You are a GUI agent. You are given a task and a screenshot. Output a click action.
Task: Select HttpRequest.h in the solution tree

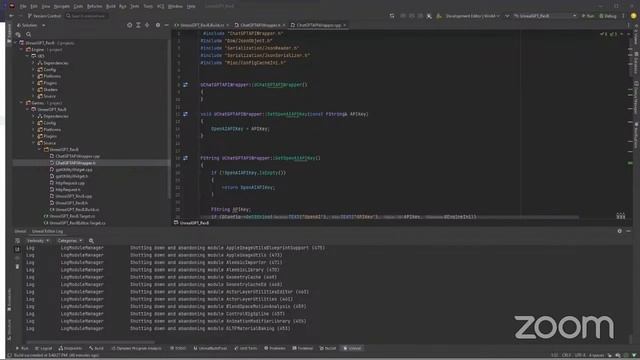[68, 189]
